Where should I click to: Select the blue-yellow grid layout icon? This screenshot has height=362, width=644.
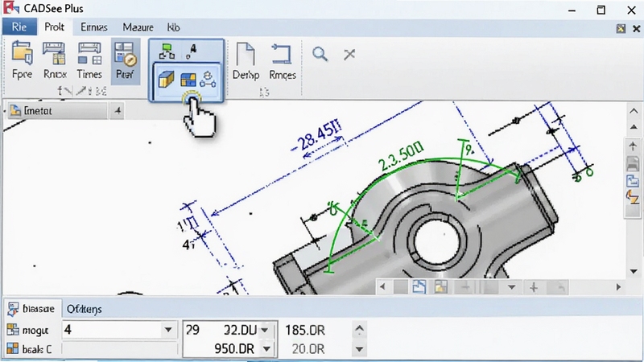(x=188, y=80)
